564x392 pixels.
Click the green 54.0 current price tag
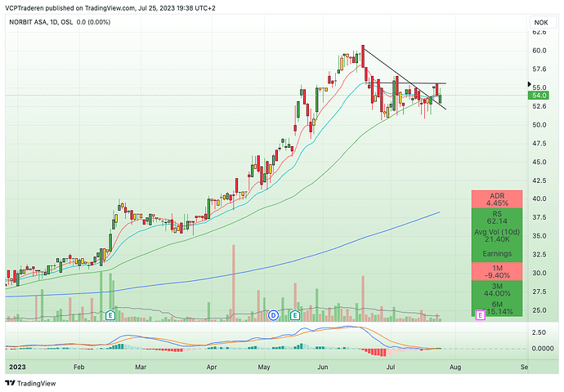pyautogui.click(x=539, y=96)
